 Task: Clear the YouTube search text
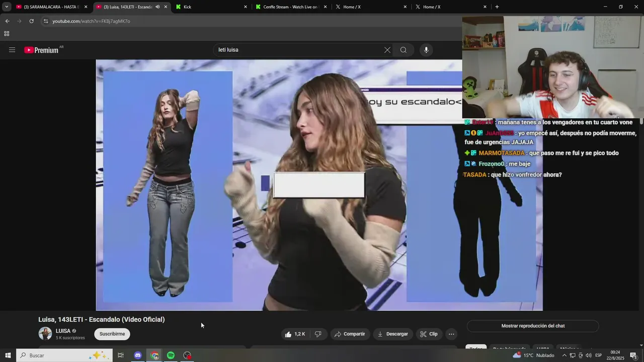pos(387,50)
